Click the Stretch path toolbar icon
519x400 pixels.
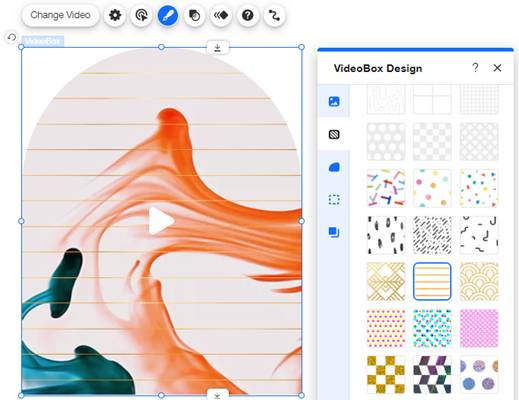(x=274, y=15)
